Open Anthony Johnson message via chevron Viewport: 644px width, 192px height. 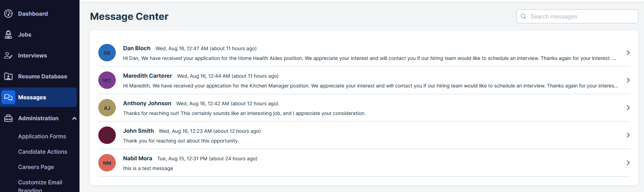click(628, 108)
